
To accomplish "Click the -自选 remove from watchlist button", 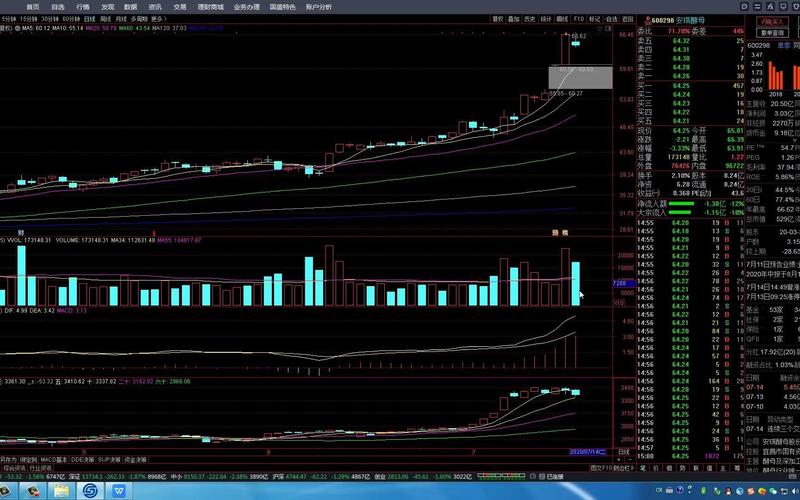I will tap(611, 19).
